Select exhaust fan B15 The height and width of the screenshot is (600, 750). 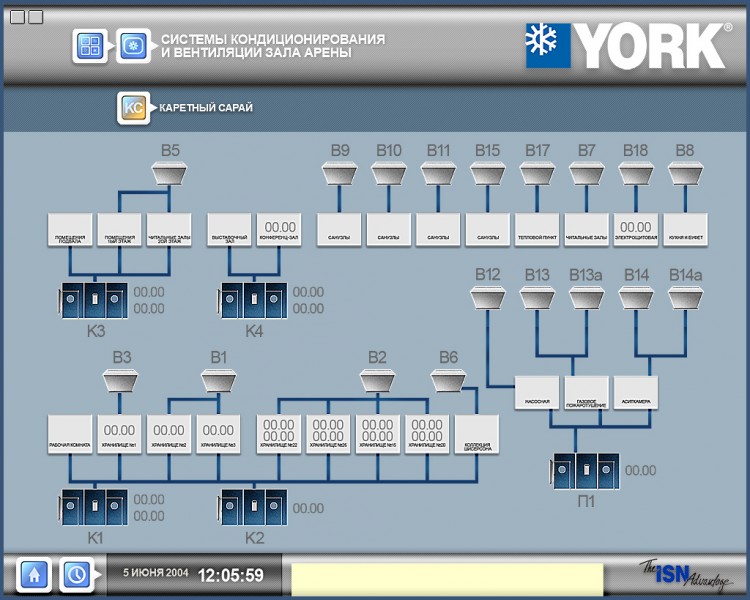pos(487,173)
